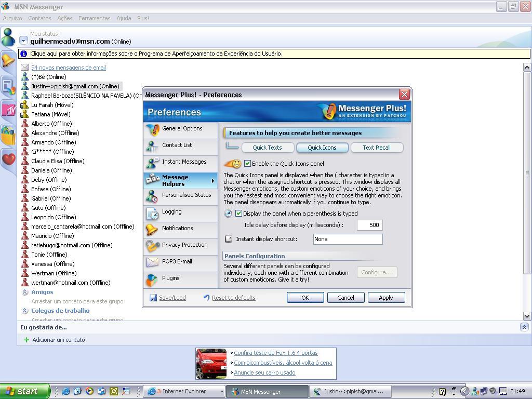Click the blue info icon in yellow bar

[23, 54]
